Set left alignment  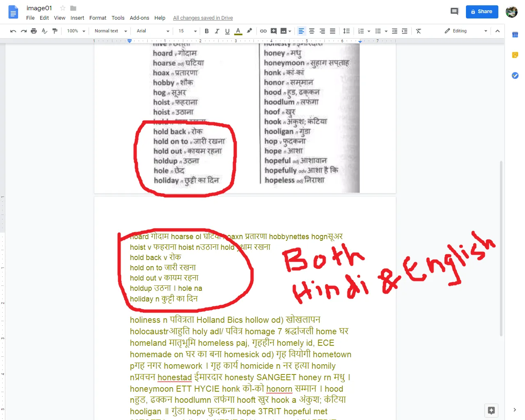click(301, 31)
